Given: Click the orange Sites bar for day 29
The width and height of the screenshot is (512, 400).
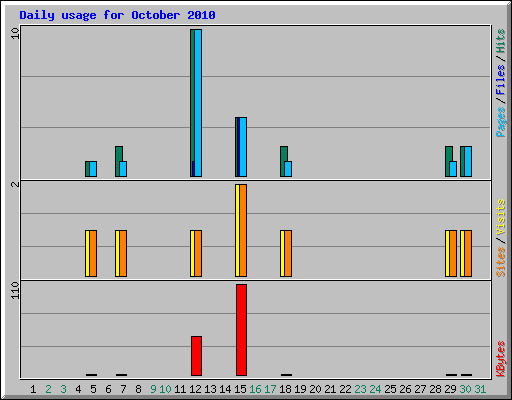Looking at the screenshot, I should (453, 253).
